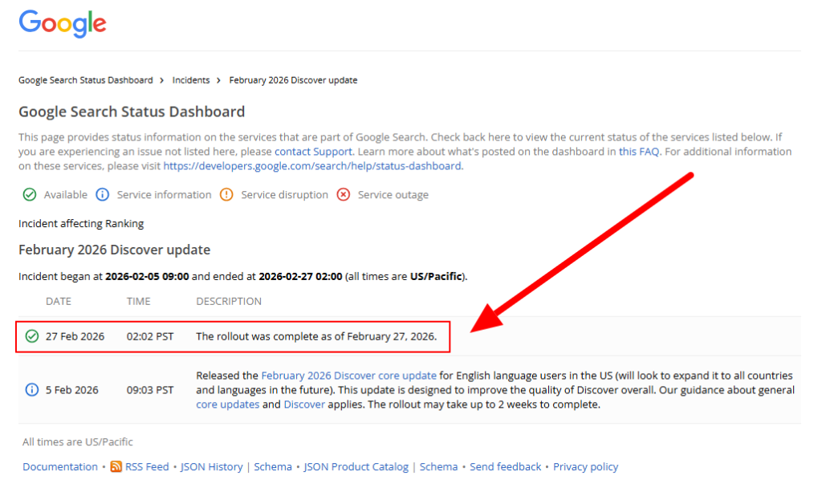822x504 pixels.
Task: Click the orange Service disruption icon in legend
Action: point(226,195)
